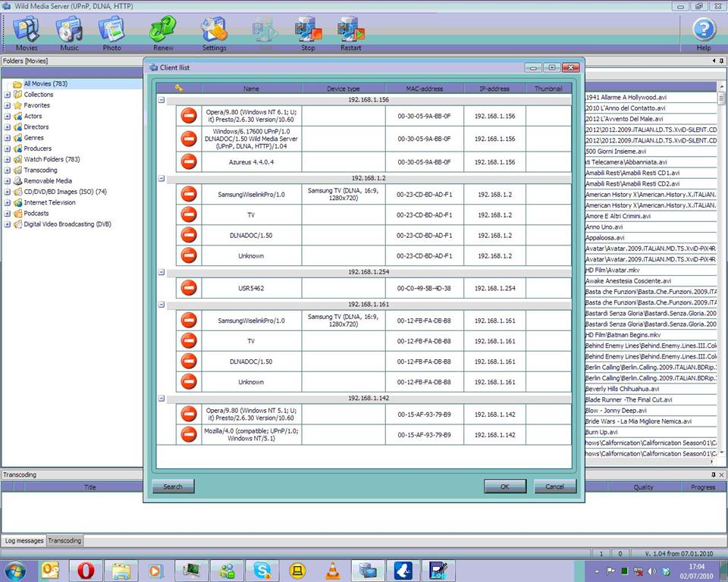Screen dimensions: 728x582
Task: Collapse the 192.168.1.2 client group
Action: [x=161, y=178]
